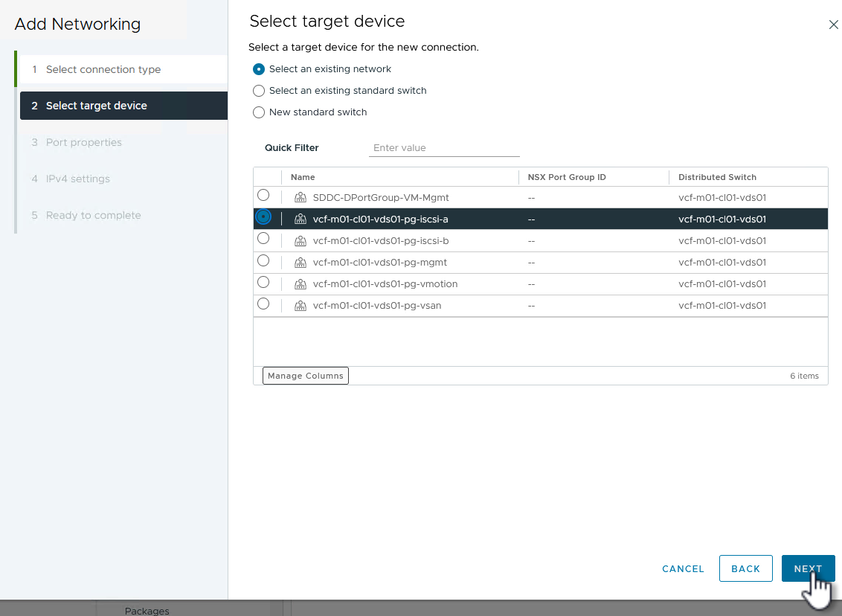The height and width of the screenshot is (616, 842).
Task: Open step 2 Select target device
Action: tap(97, 106)
